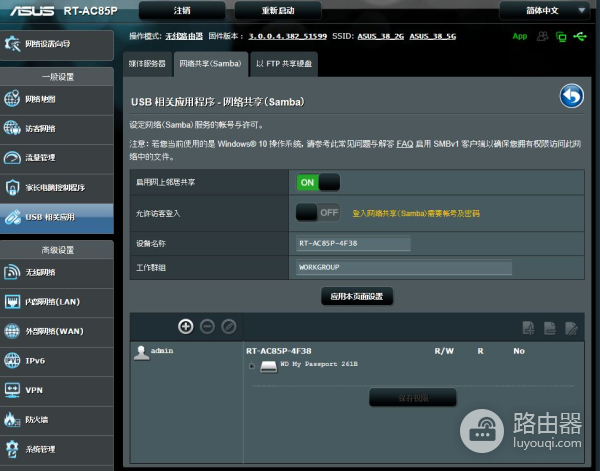Click the rename folder icon
Screen dimensions: 600x471
(571, 328)
